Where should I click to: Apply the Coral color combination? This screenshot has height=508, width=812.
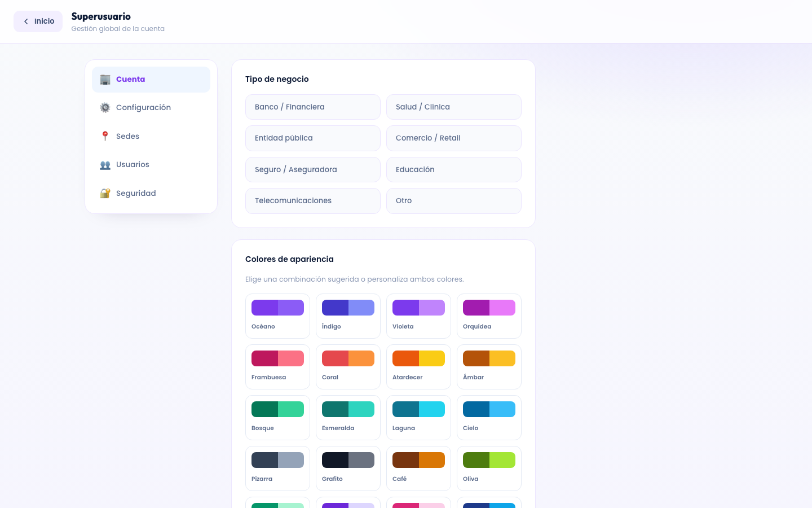tap(348, 367)
